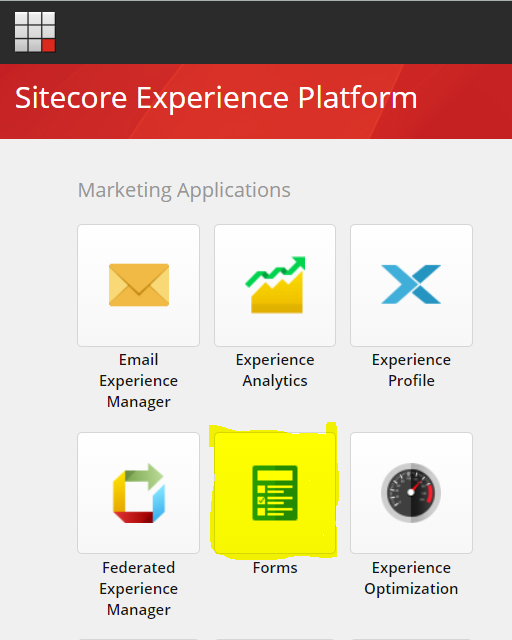Select the Marketing Applications heading
512x640 pixels.
[x=184, y=190]
